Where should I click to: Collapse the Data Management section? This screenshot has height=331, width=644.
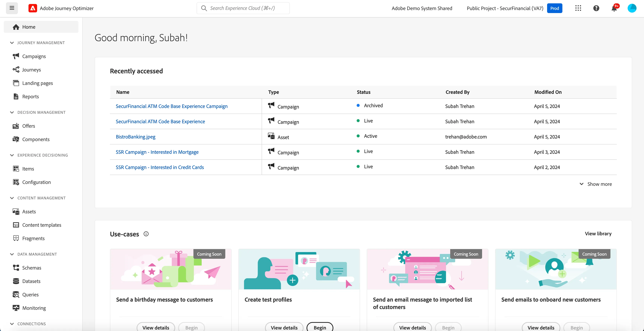point(12,254)
